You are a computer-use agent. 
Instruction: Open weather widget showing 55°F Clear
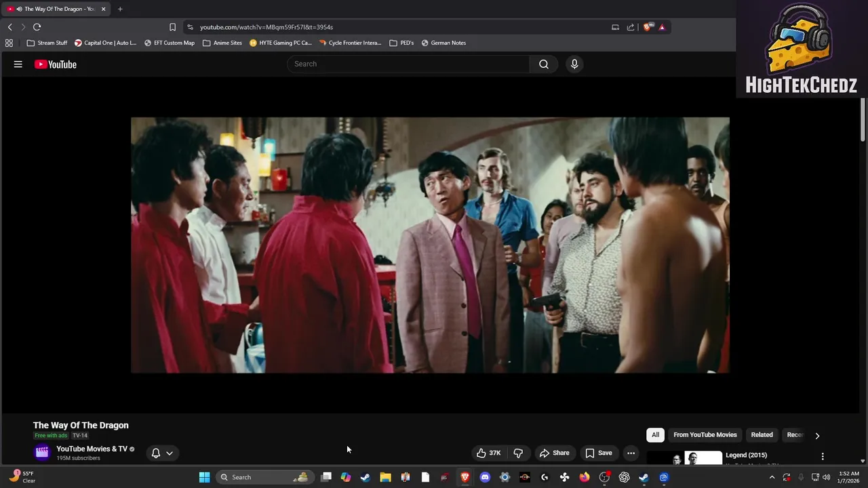point(22,477)
